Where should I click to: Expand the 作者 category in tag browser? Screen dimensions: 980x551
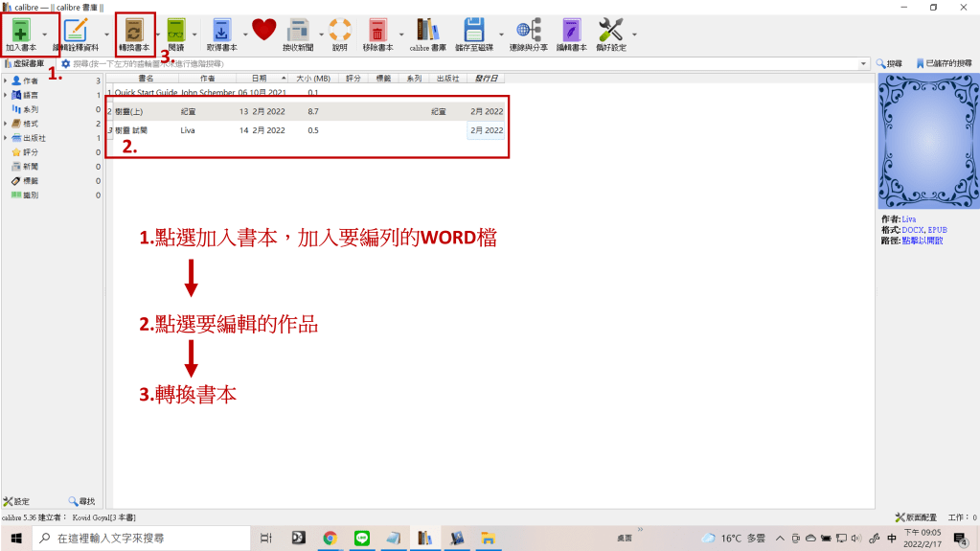(x=6, y=81)
